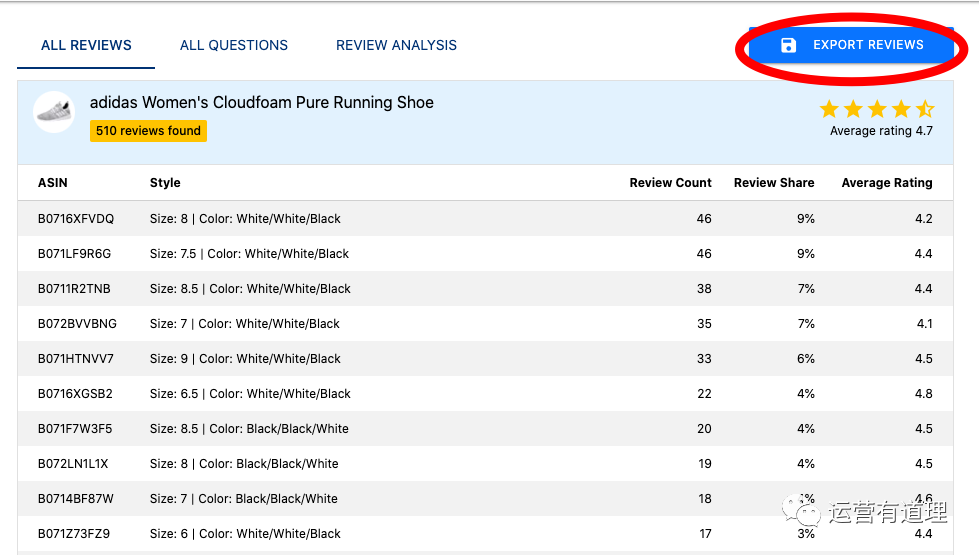Viewport: 979px width, 555px height.
Task: Click the Export Reviews button
Action: click(850, 45)
